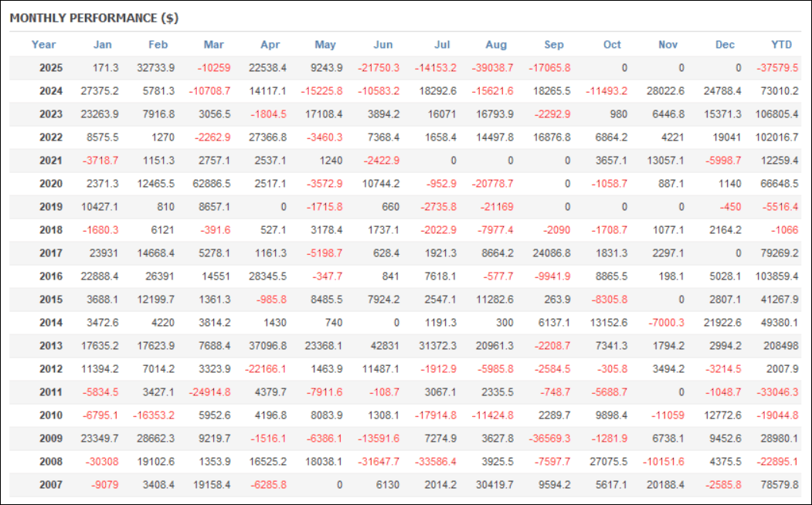Select the 2011 March value -24914.8

click(209, 392)
